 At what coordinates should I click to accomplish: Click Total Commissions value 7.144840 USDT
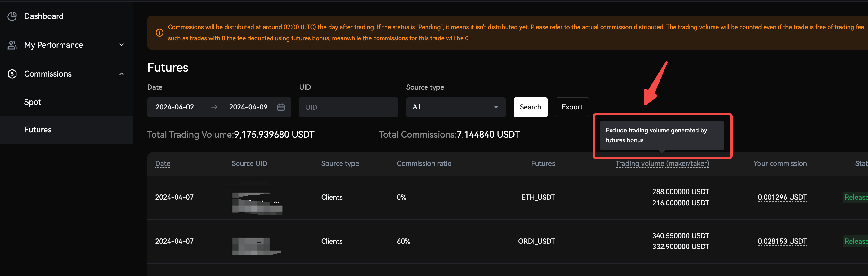488,135
